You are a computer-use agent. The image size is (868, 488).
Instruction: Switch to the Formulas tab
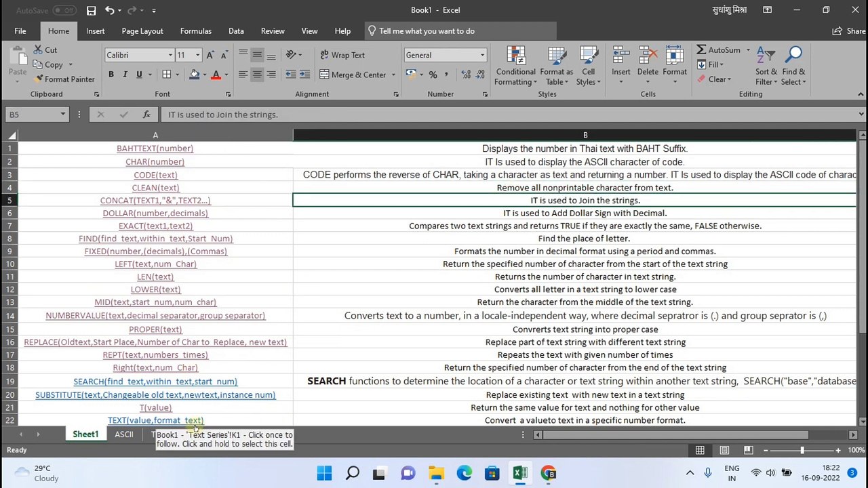coord(195,31)
